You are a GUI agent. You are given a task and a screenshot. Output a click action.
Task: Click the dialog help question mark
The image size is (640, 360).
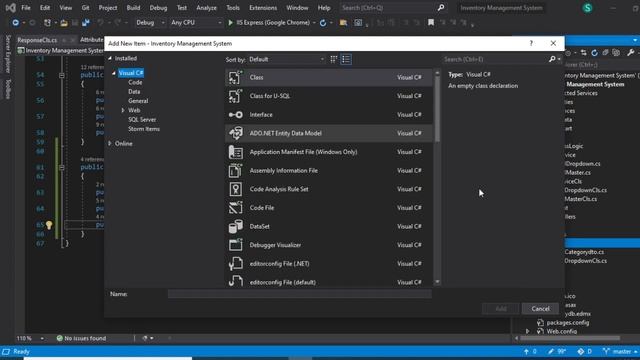pos(531,43)
